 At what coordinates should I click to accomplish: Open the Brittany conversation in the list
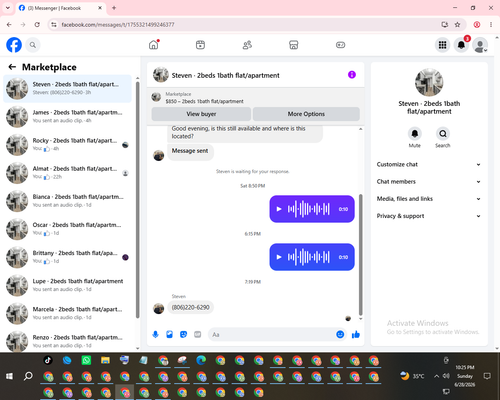[x=67, y=257]
